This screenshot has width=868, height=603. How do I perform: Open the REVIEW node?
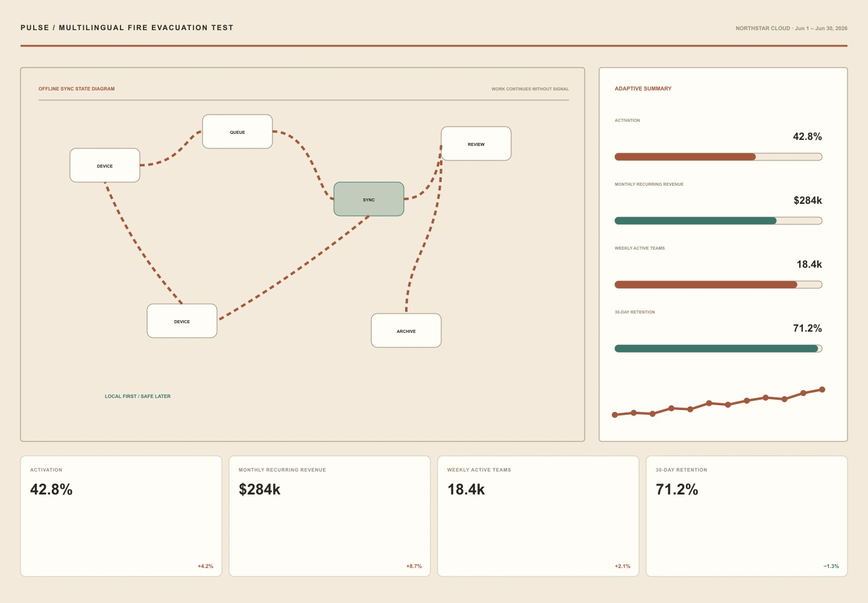(x=476, y=144)
